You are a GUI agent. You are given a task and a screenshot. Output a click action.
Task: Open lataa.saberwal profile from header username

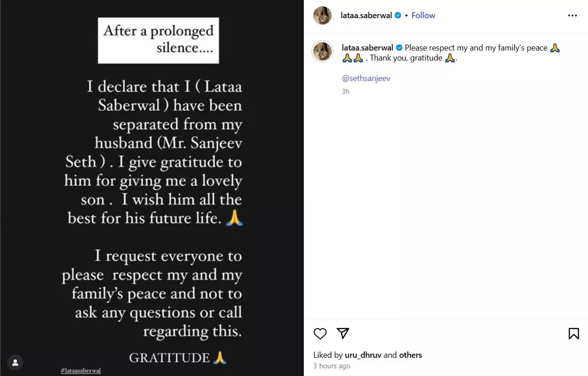pyautogui.click(x=366, y=15)
